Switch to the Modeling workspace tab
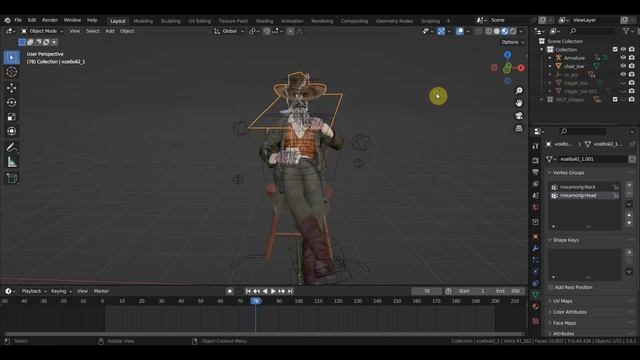This screenshot has width=640, height=360. pyautogui.click(x=143, y=21)
